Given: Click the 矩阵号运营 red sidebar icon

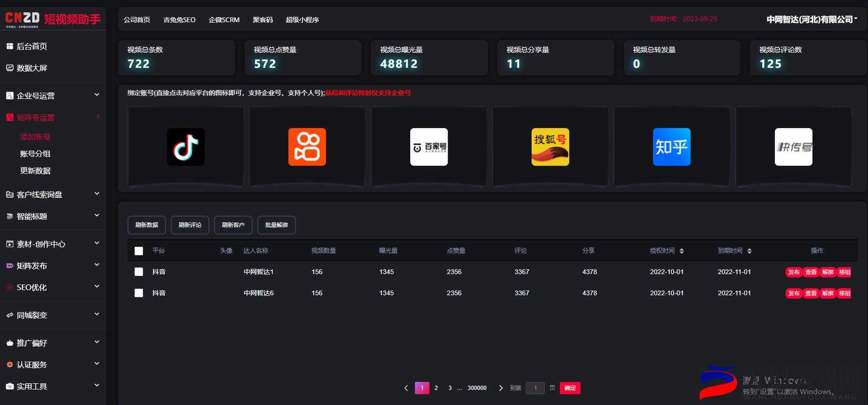Looking at the screenshot, I should 10,117.
